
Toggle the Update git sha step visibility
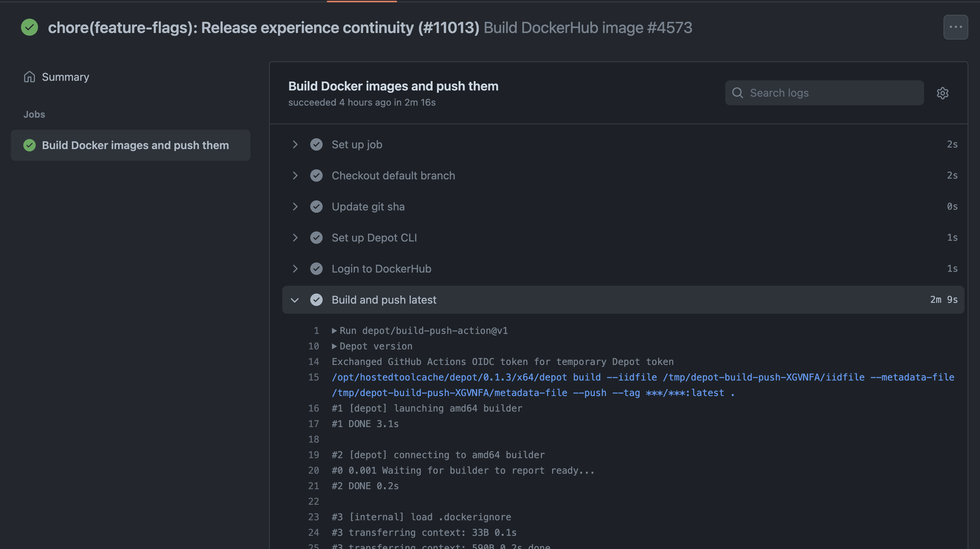point(294,207)
